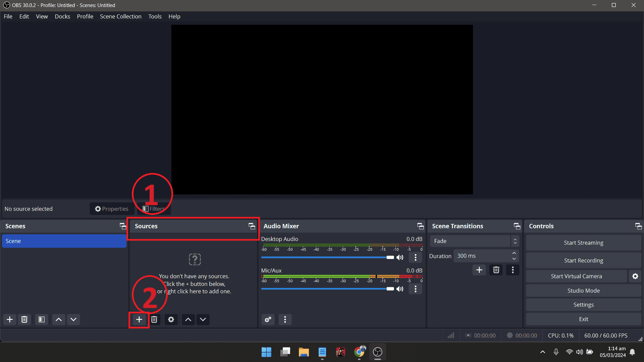Add a configurable transition with plus icon
The height and width of the screenshot is (362, 644).
pos(479,270)
